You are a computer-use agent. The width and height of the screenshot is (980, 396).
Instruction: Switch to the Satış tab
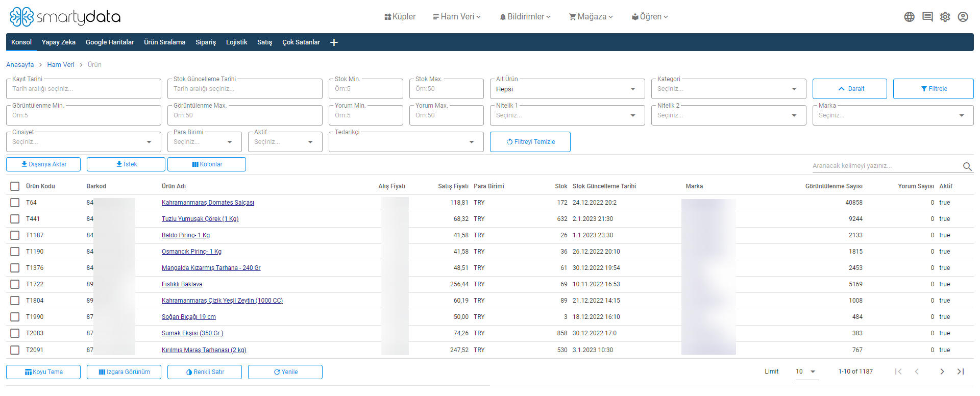click(x=264, y=42)
